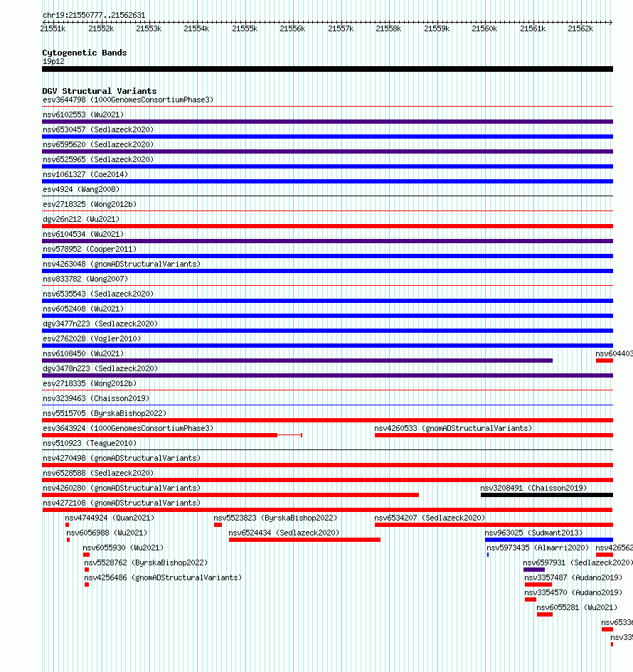Viewport: 633px width, 672px height.
Task: Select the nsv1061327 (Coe2014) variant label
Action: pyautogui.click(x=85, y=174)
